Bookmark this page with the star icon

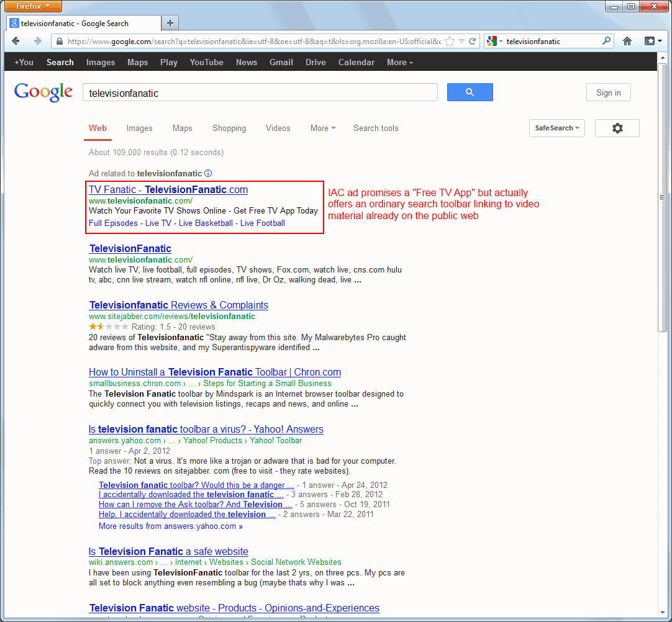(450, 41)
